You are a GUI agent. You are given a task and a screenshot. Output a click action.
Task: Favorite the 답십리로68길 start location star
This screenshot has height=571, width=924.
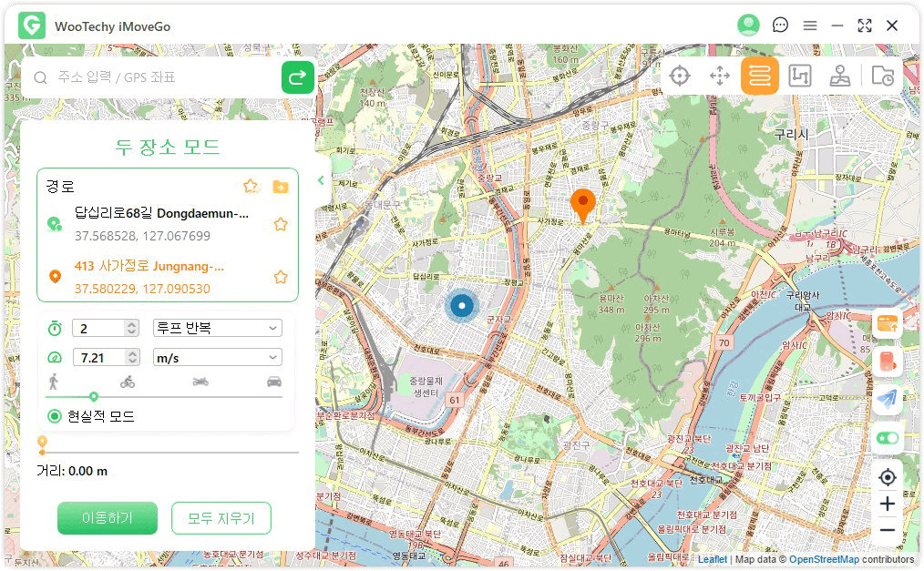(x=281, y=224)
